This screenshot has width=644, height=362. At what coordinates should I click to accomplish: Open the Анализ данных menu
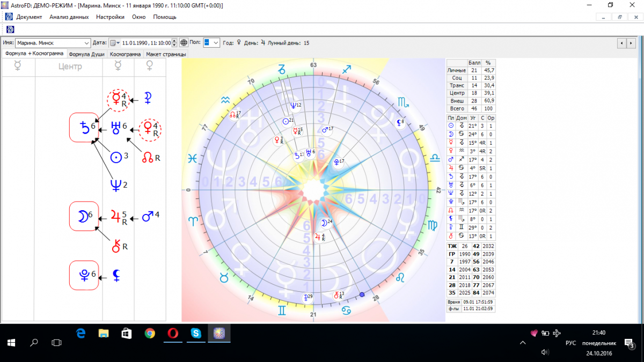pyautogui.click(x=69, y=17)
